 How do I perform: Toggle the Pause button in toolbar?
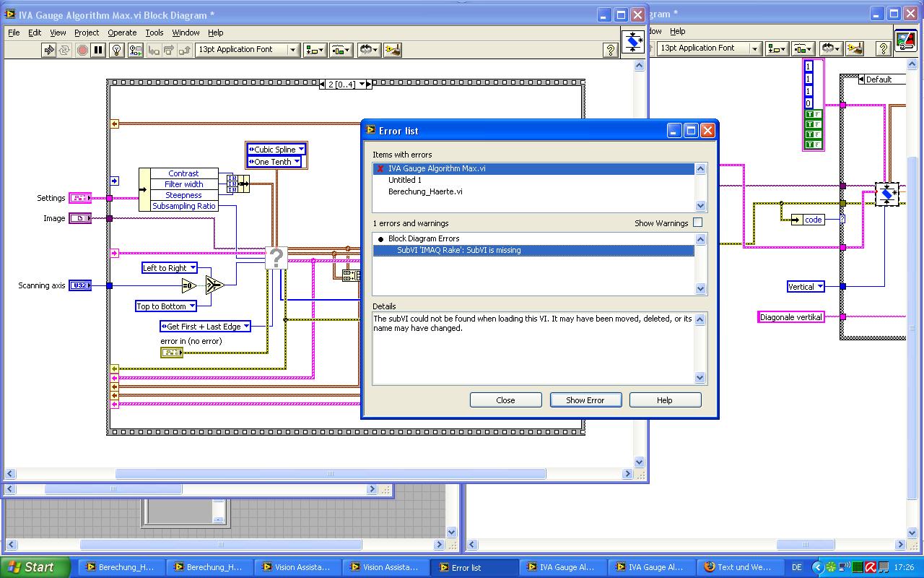pos(99,50)
